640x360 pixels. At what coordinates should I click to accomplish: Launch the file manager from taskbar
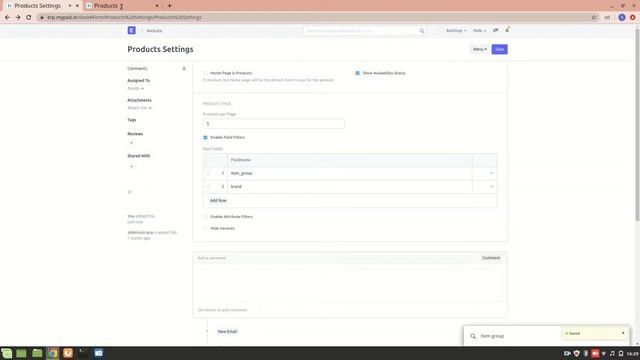click(x=37, y=353)
